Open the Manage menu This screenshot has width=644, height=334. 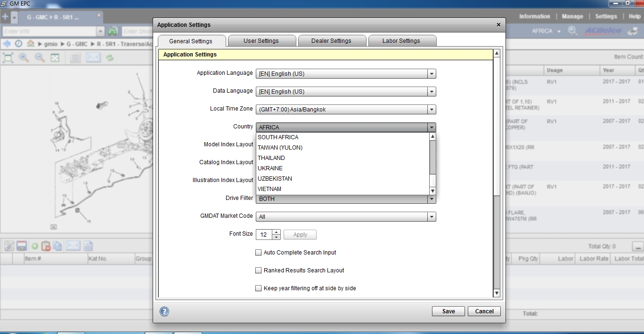click(x=572, y=16)
